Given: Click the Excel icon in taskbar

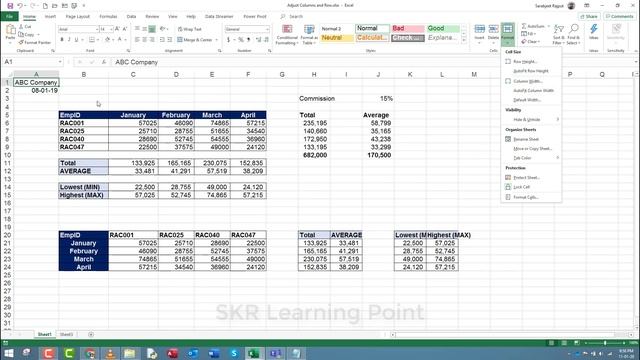Looking at the screenshot, I should [253, 353].
